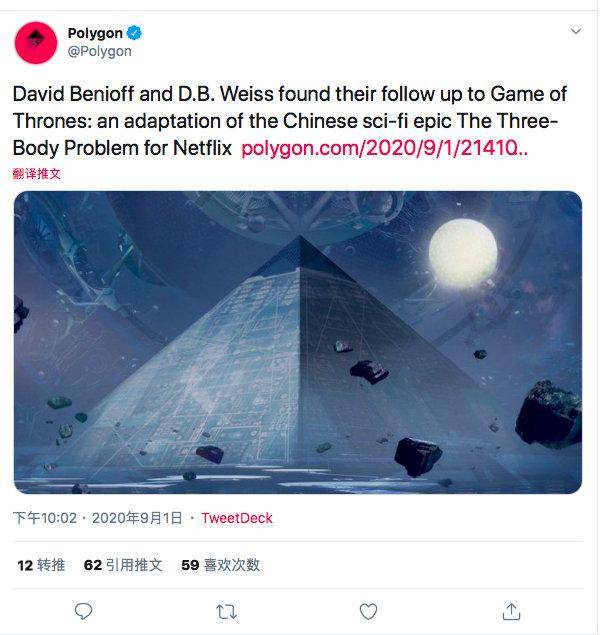Open the reply speech bubble icon

(x=84, y=611)
